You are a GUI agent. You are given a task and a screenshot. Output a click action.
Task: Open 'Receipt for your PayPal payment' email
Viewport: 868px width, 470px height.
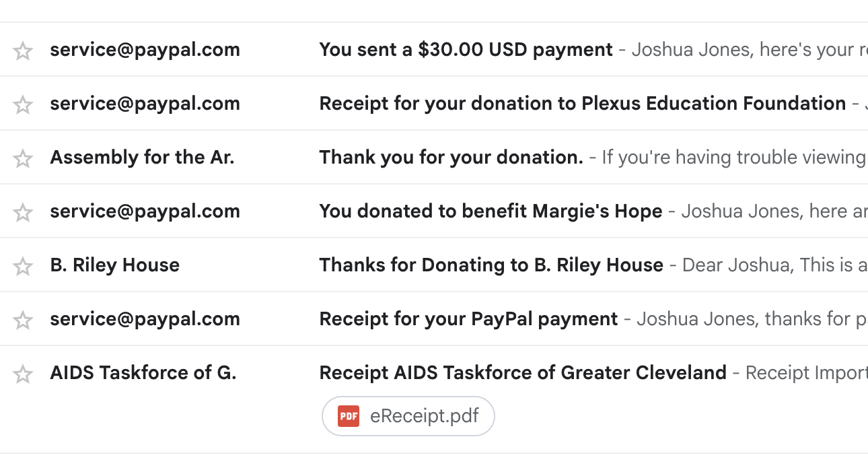click(468, 319)
